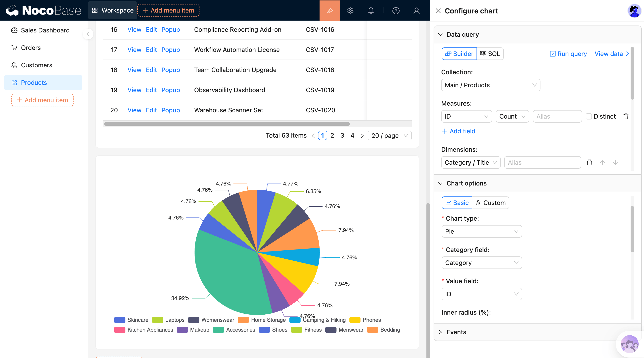The height and width of the screenshot is (358, 644).
Task: Open the settings gear icon
Action: (x=350, y=11)
